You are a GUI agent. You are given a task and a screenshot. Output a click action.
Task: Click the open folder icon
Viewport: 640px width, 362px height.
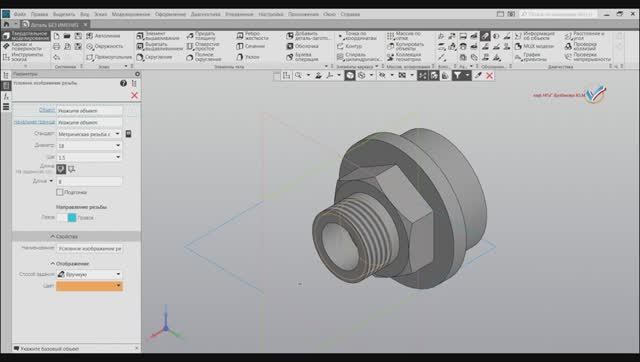(67, 36)
